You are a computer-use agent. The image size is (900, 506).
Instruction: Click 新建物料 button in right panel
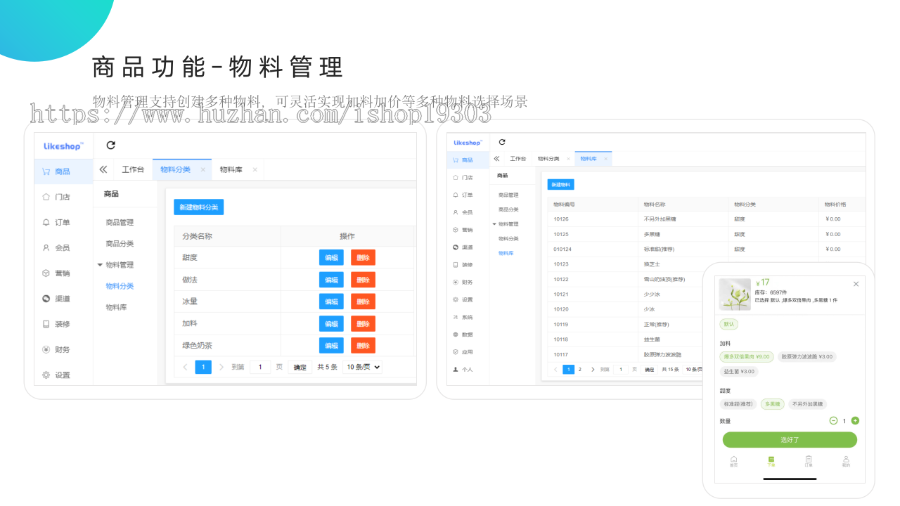(x=560, y=184)
